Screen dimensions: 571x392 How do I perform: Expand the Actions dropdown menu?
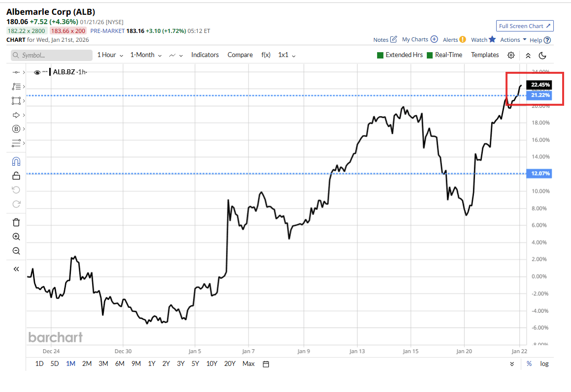pyautogui.click(x=513, y=40)
